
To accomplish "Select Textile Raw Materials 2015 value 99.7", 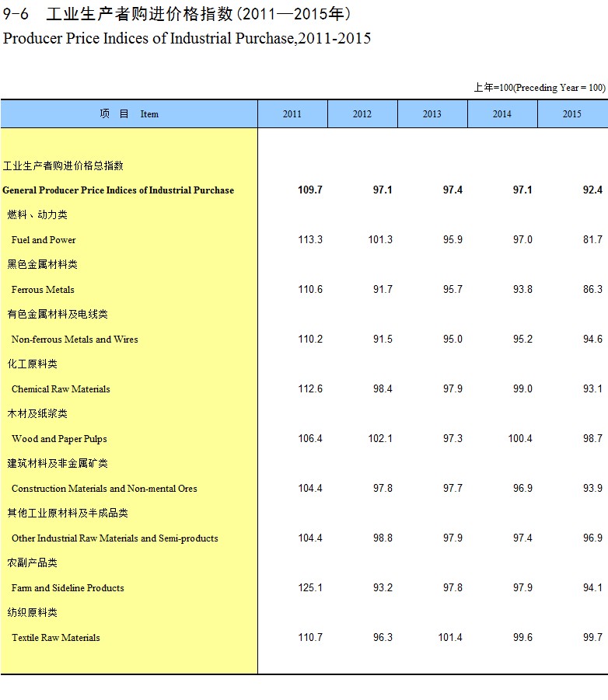I will [x=592, y=638].
